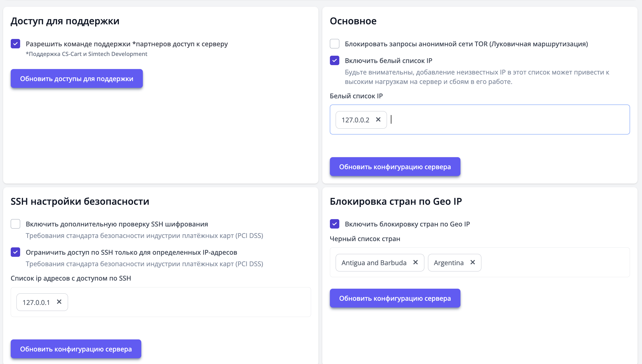This screenshot has height=364, width=642.
Task: Toggle the IP whitelist checkbox
Action: pos(335,60)
